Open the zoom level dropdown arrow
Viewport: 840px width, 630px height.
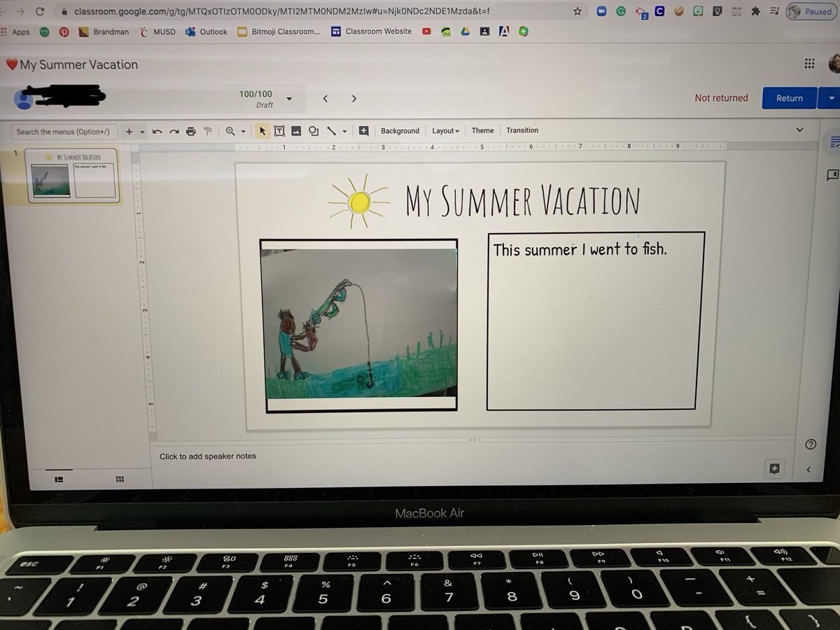244,132
